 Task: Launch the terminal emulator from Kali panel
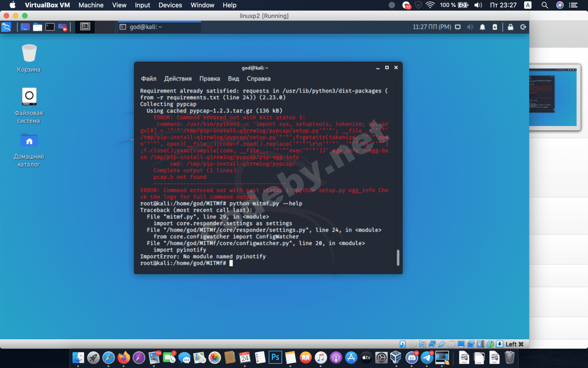tap(50, 27)
